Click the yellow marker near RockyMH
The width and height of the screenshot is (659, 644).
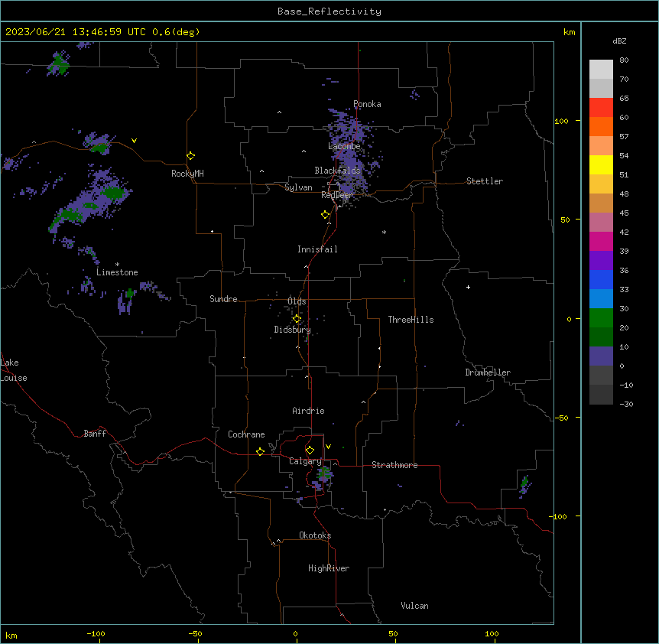tap(191, 156)
